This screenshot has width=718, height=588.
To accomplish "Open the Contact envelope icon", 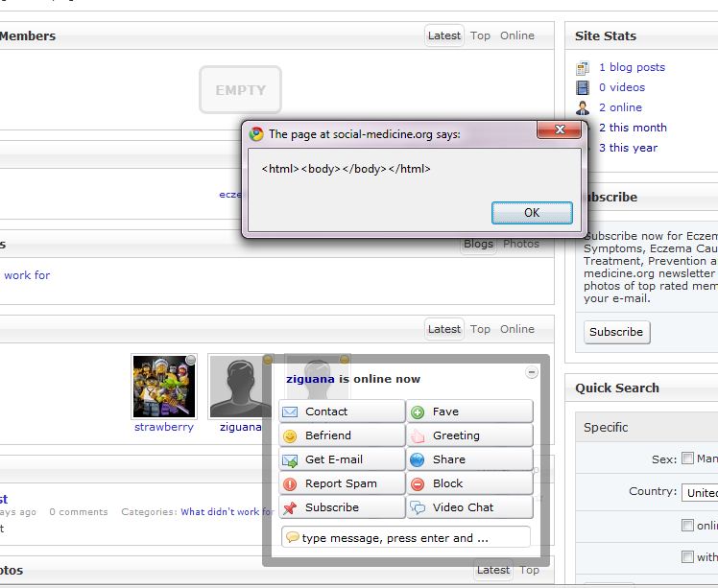I will [290, 412].
